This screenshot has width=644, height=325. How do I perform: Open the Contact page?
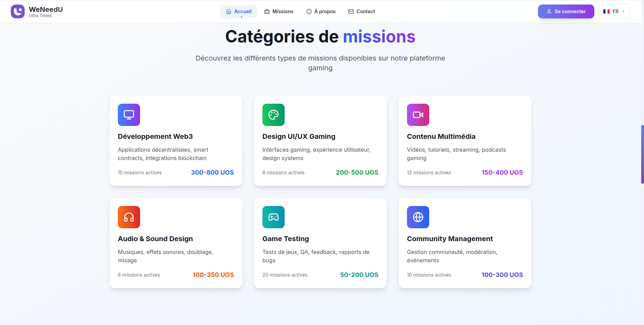coord(361,11)
